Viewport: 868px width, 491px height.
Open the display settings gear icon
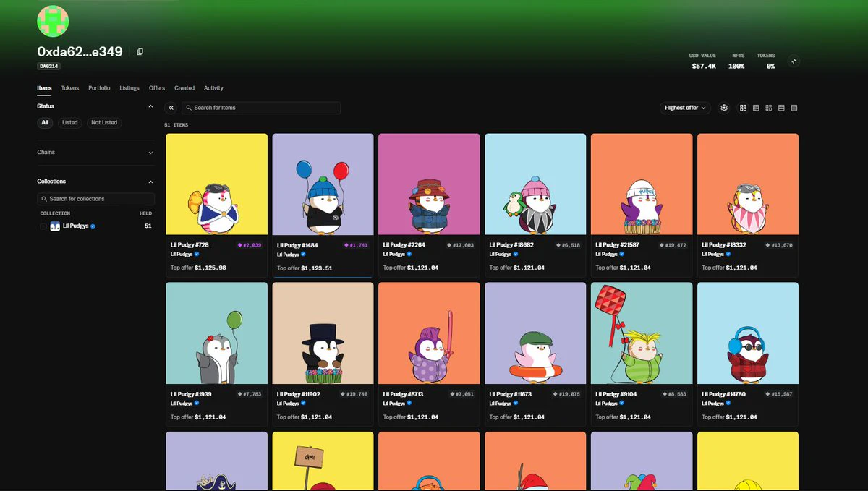(x=724, y=108)
